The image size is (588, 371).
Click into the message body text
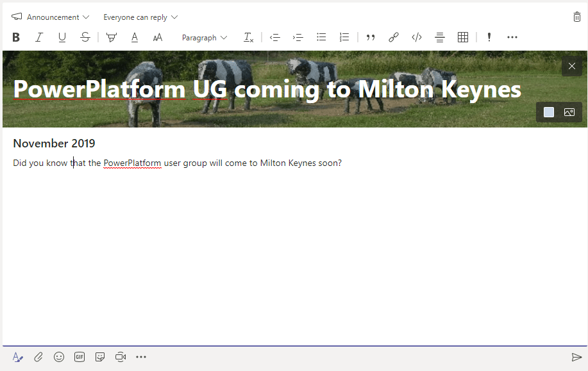tap(178, 163)
